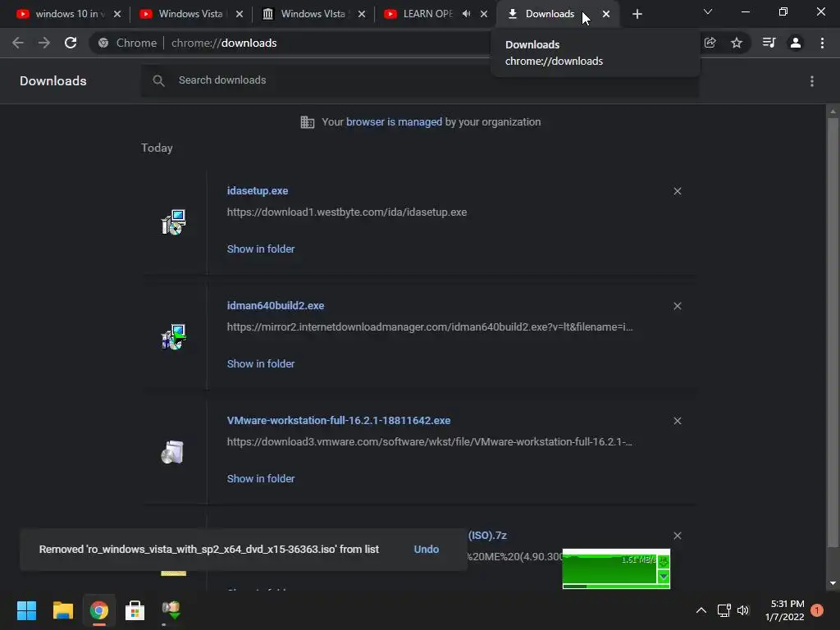The image size is (840, 630).
Task: Go back to previous page
Action: (x=18, y=43)
